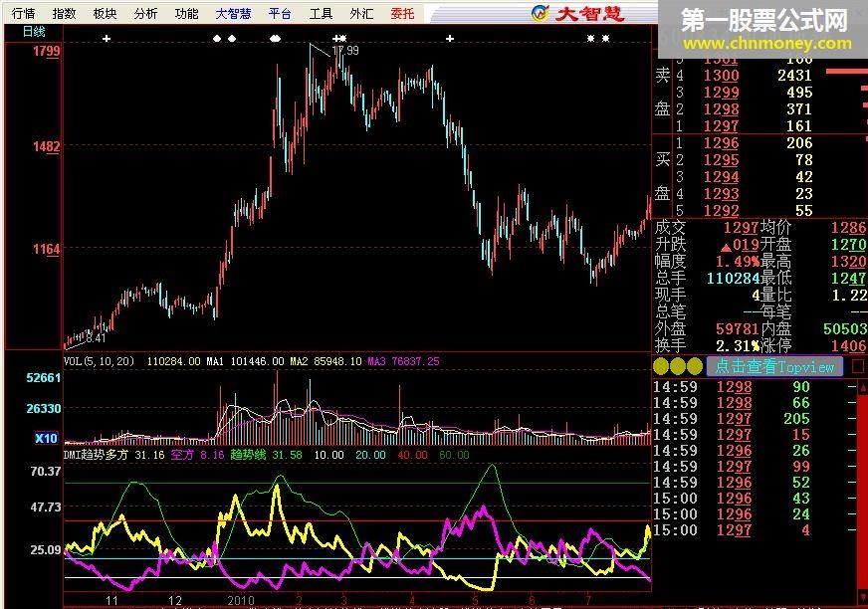Click the 趋势线 indicator label
868x609 pixels.
click(248, 455)
